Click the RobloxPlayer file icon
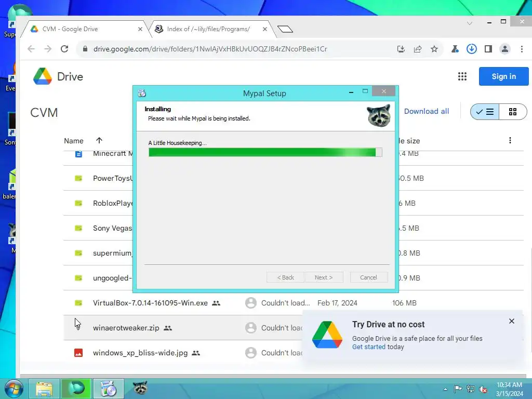This screenshot has width=532, height=399. 78,203
